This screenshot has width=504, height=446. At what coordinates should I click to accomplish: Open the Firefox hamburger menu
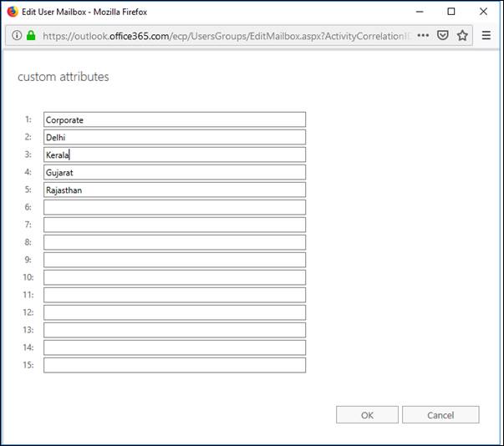(486, 35)
